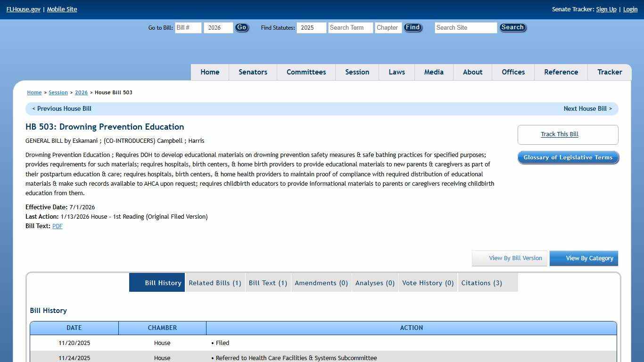The width and height of the screenshot is (644, 362).
Task: Focus the Bill # input field
Action: tap(188, 28)
